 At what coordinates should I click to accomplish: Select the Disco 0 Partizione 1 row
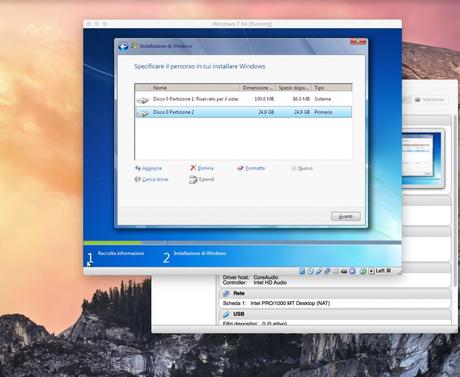click(x=243, y=99)
